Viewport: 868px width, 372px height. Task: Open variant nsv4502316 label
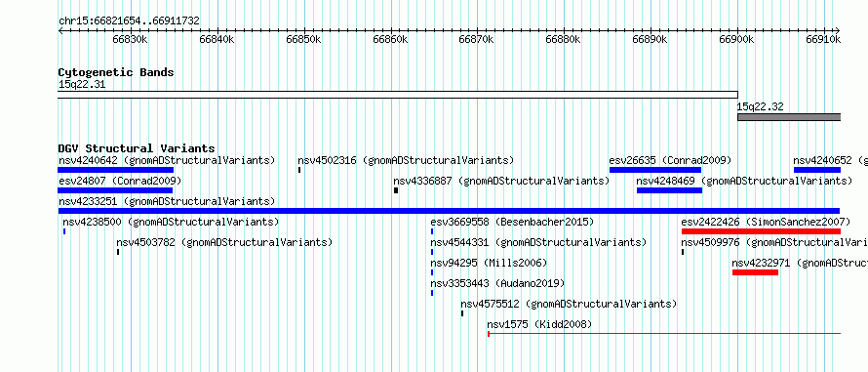(x=406, y=161)
